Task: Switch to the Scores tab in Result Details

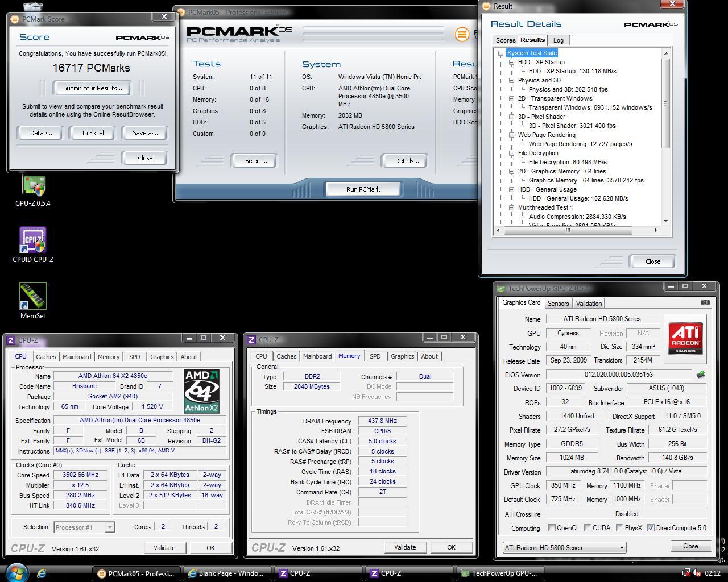Action: point(506,40)
